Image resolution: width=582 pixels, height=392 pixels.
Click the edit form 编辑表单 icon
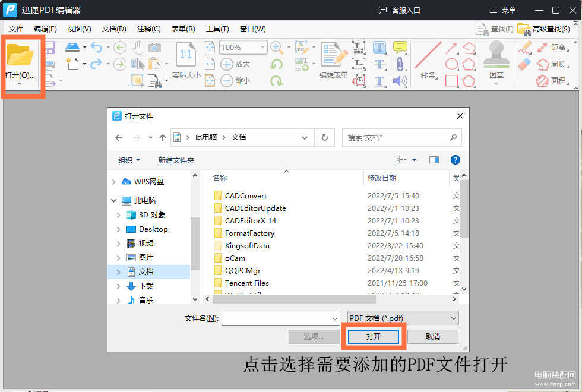pos(333,55)
